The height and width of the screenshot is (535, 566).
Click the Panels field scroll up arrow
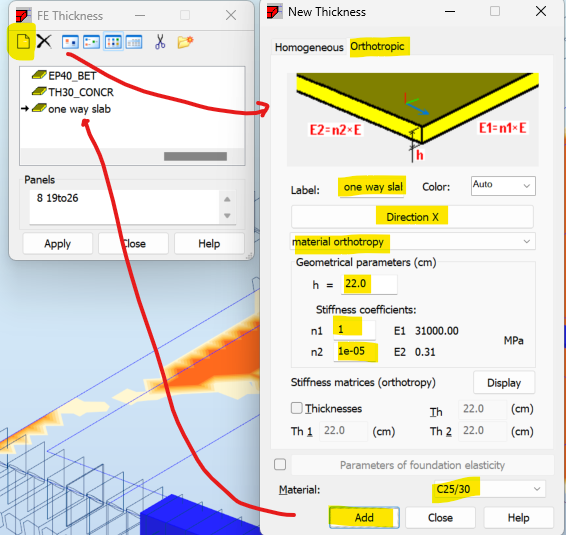[x=227, y=199]
